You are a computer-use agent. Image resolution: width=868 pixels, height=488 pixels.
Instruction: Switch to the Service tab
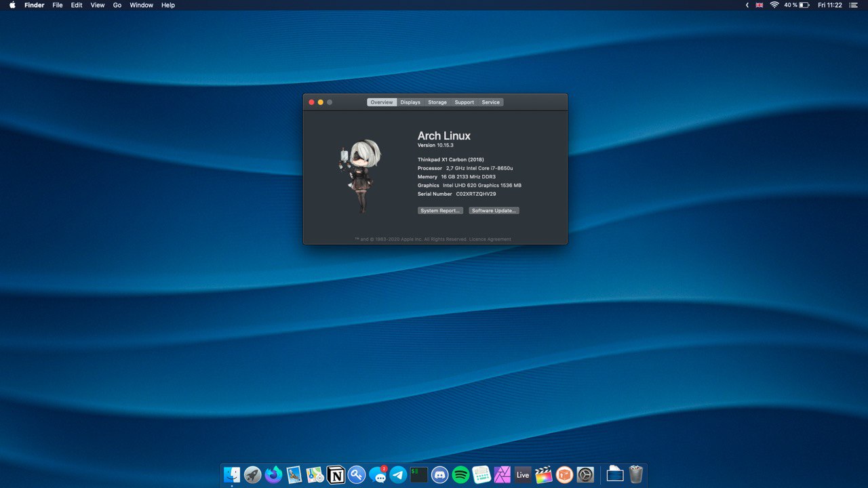491,102
